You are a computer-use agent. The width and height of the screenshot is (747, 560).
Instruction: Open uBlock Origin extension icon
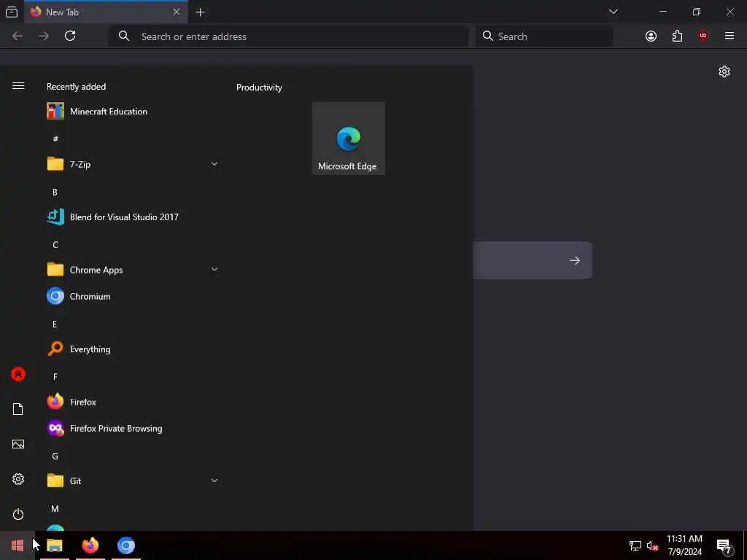click(703, 36)
